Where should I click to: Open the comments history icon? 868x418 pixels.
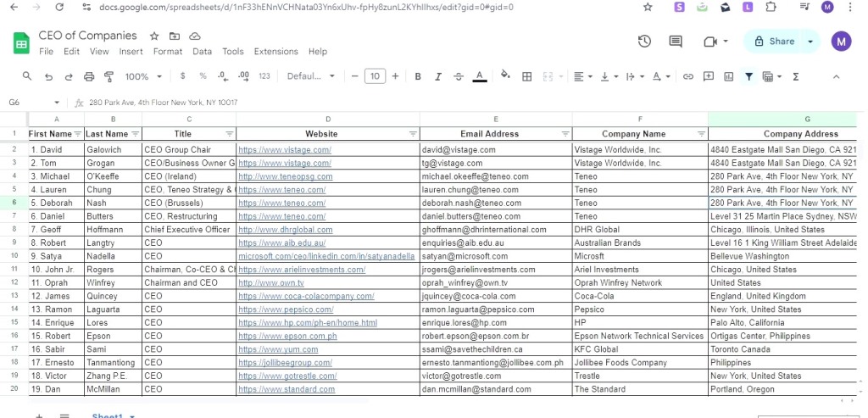pyautogui.click(x=676, y=42)
